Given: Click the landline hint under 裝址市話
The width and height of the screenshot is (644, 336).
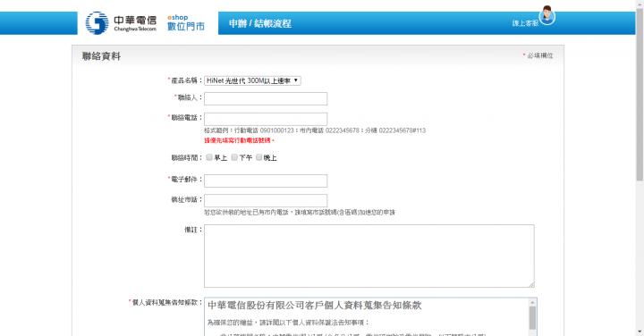Looking at the screenshot, I should 300,212.
